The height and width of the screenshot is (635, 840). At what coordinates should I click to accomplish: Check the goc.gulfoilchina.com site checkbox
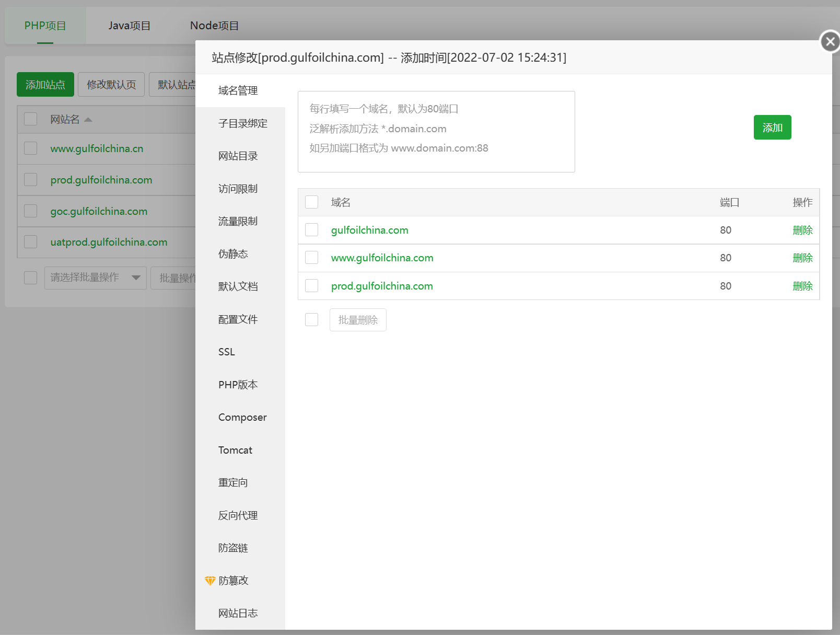31,211
